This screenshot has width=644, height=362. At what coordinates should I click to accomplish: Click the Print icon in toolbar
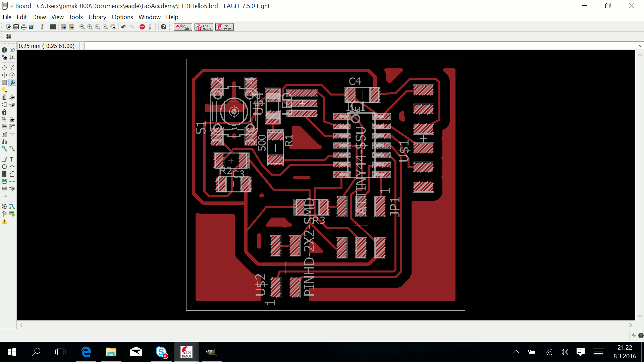(x=24, y=27)
